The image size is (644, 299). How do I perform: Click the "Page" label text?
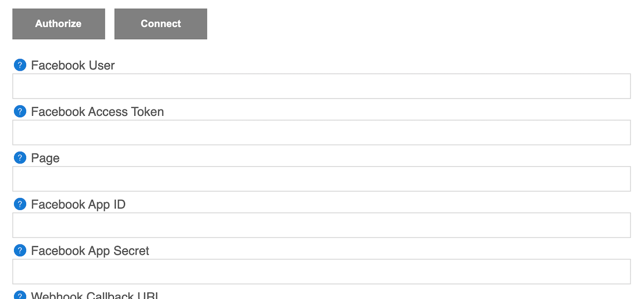45,159
